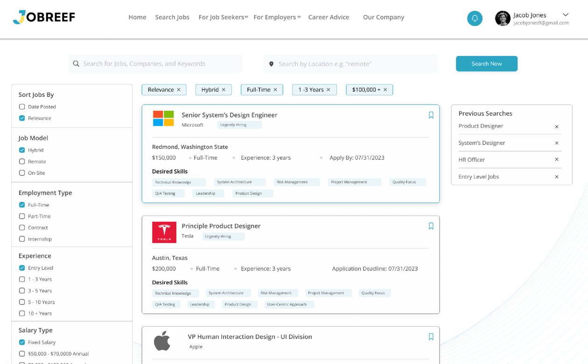Rerun the Entry Level Jobs previous search
This screenshot has height=364, width=588.
tap(479, 177)
